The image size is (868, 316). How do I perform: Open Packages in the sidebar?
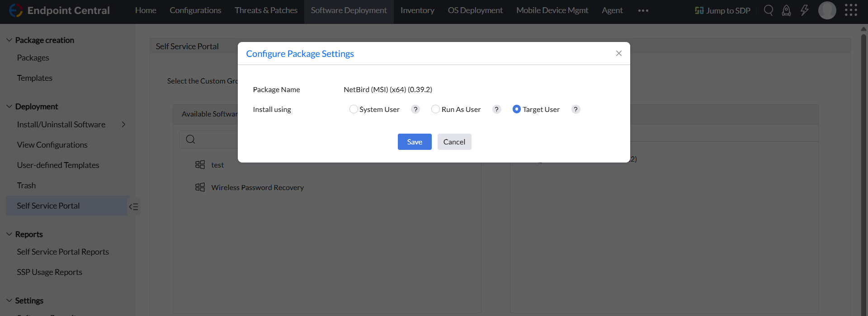click(33, 58)
